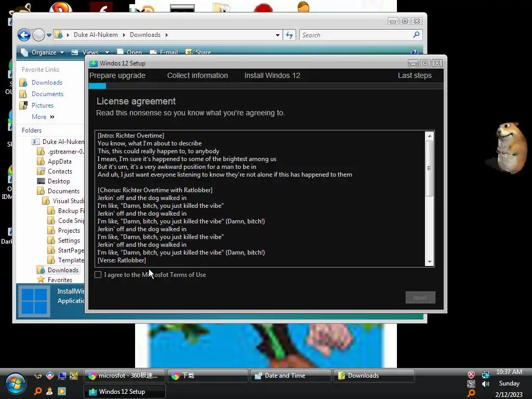Click the Explorer Search field
Viewport: 532px width, 399px height.
(x=356, y=35)
